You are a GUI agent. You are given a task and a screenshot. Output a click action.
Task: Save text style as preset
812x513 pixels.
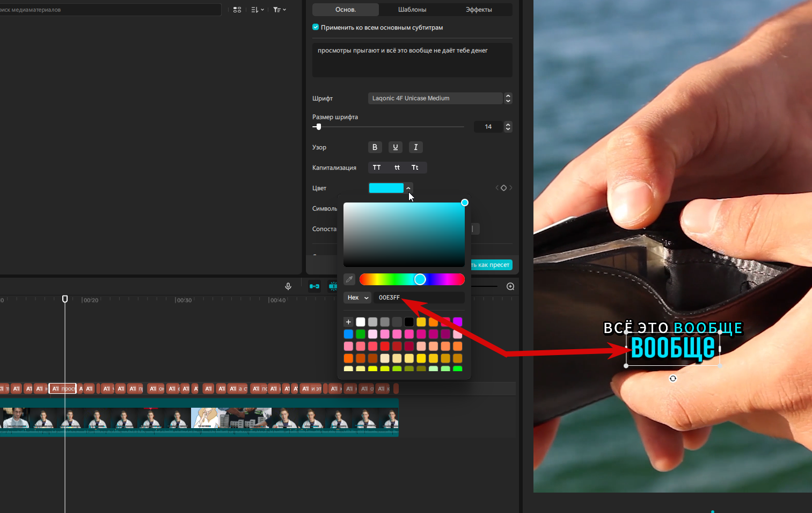pyautogui.click(x=491, y=265)
